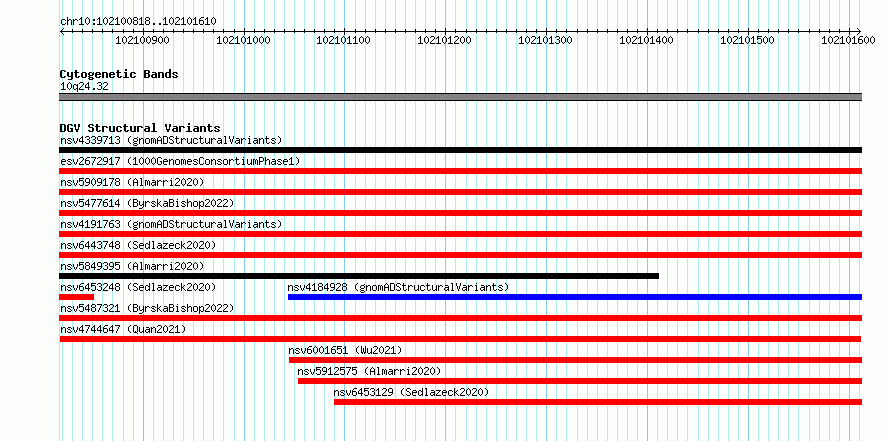
Task: Select the red bar under nsv5477614
Action: pos(460,213)
